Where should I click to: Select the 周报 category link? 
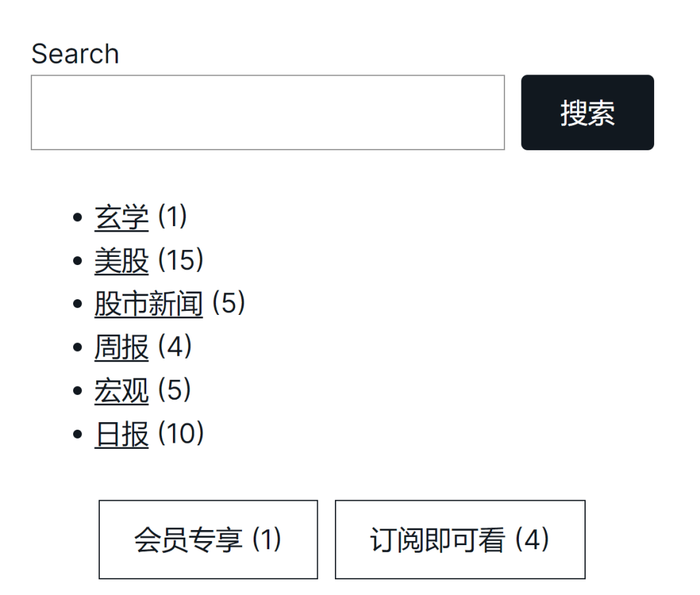click(x=121, y=347)
